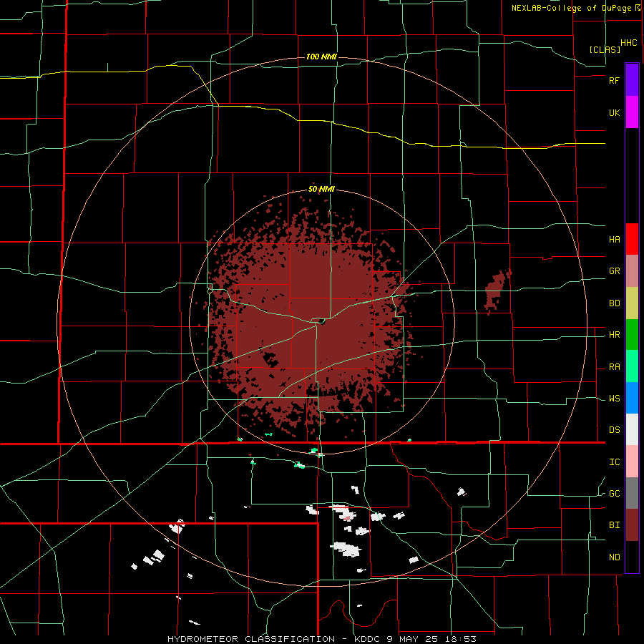Click the KDDC radar site at ring center

coord(321,321)
